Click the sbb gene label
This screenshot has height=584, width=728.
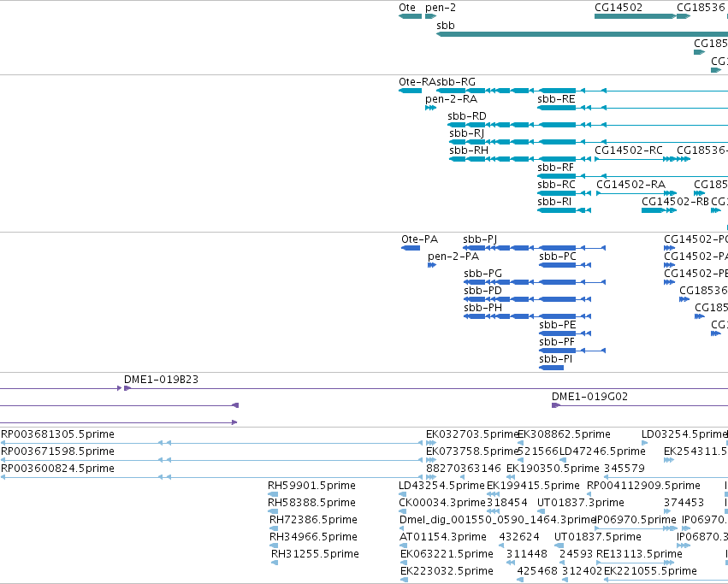(x=445, y=26)
